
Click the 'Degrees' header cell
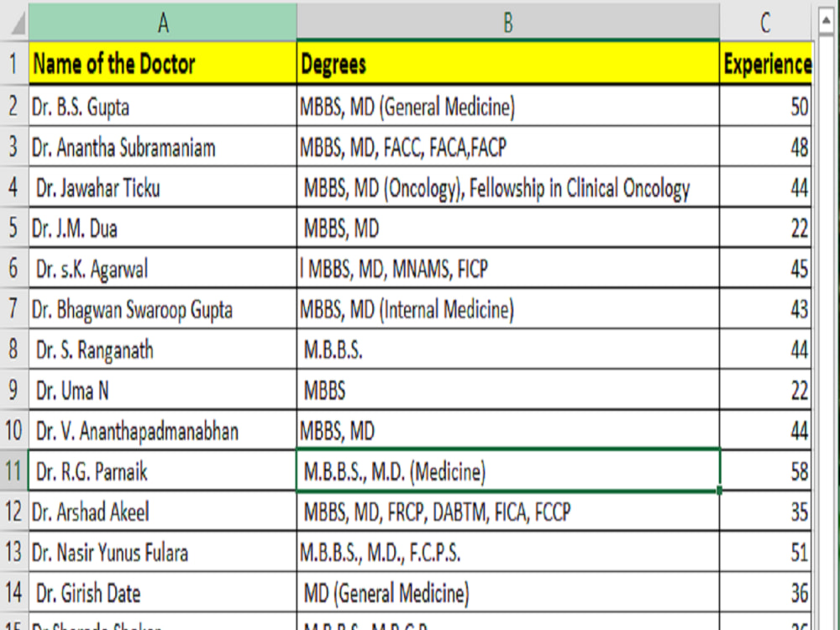coord(508,63)
